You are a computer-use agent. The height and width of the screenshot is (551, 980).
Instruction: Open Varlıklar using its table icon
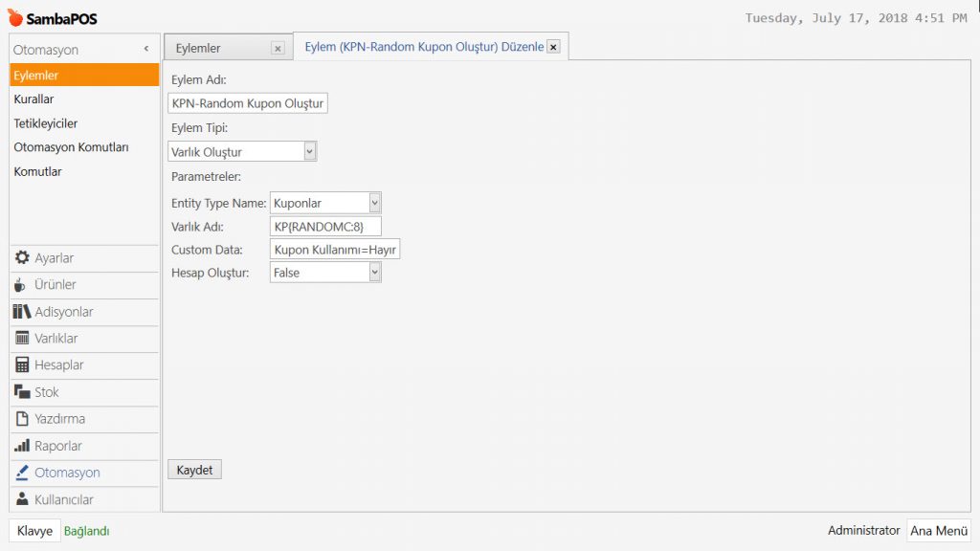pyautogui.click(x=22, y=339)
